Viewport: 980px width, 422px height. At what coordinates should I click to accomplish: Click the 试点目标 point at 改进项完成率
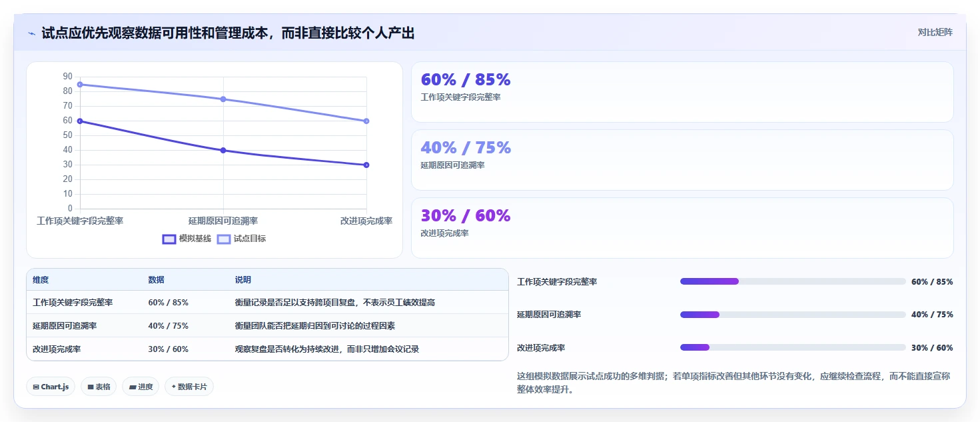point(366,121)
